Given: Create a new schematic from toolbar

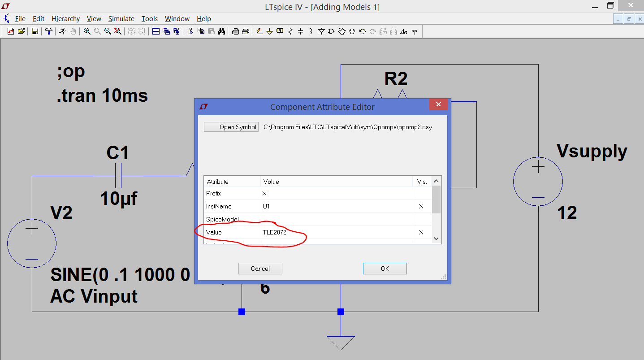Looking at the screenshot, I should 11,31.
